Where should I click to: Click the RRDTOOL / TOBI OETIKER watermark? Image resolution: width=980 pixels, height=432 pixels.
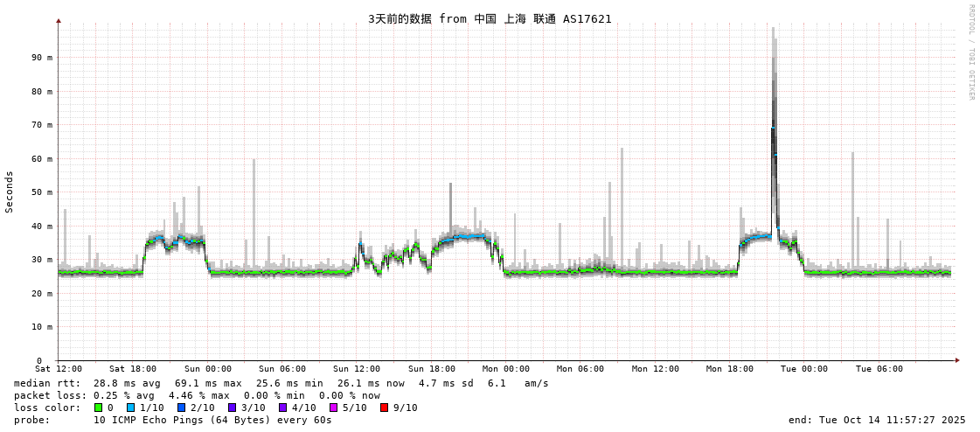[970, 52]
